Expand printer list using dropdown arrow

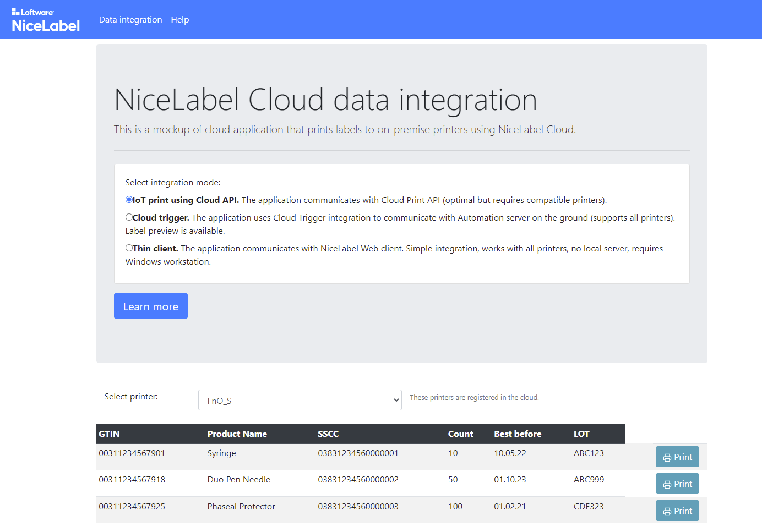396,400
